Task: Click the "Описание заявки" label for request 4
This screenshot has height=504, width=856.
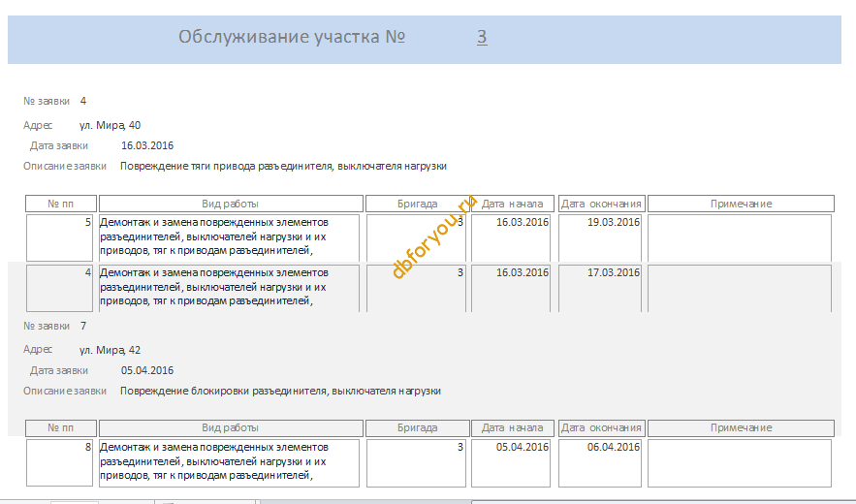Action: (64, 166)
